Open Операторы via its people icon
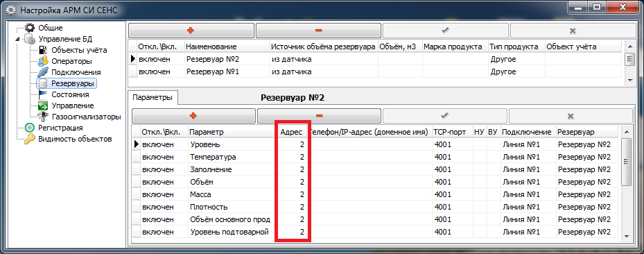 pyautogui.click(x=43, y=61)
